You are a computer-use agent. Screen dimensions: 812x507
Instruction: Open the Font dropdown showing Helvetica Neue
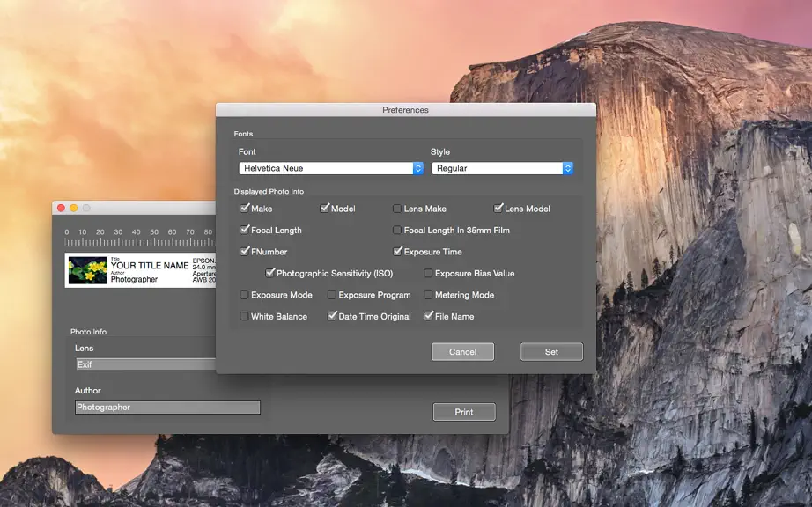coord(331,168)
